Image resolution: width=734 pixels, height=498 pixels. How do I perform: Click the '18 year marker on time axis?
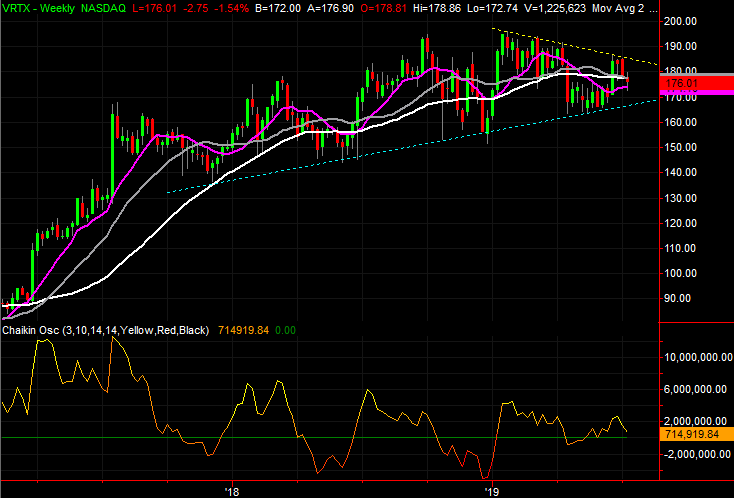coord(232,491)
